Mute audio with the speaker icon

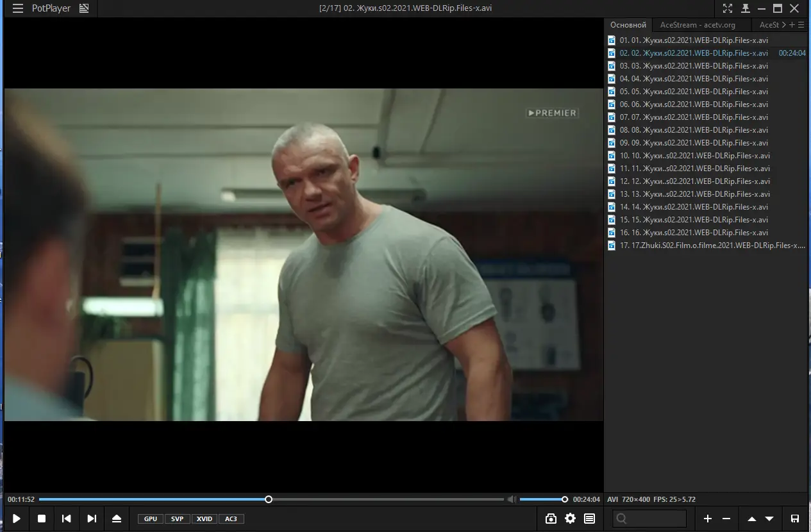pos(512,499)
